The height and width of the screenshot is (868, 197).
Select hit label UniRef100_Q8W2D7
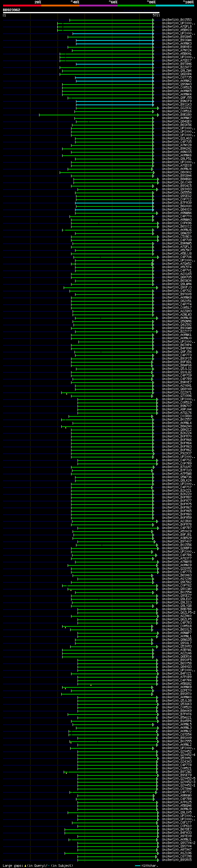(x=177, y=233)
